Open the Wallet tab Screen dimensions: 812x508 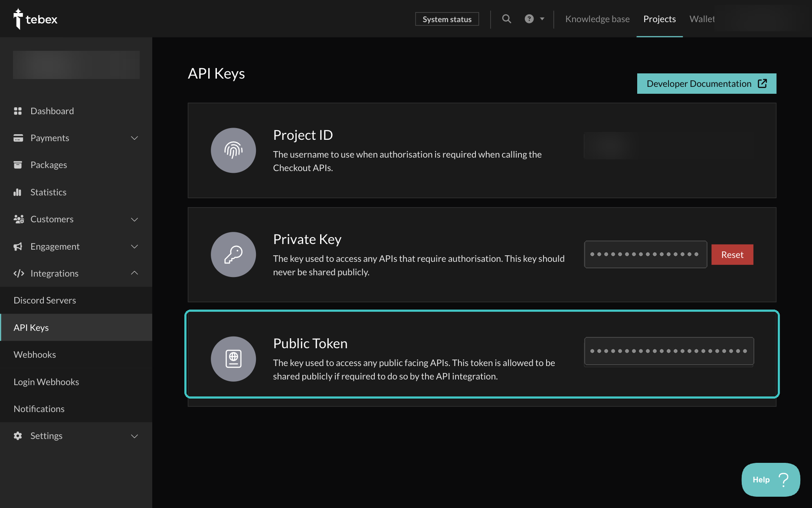point(702,19)
